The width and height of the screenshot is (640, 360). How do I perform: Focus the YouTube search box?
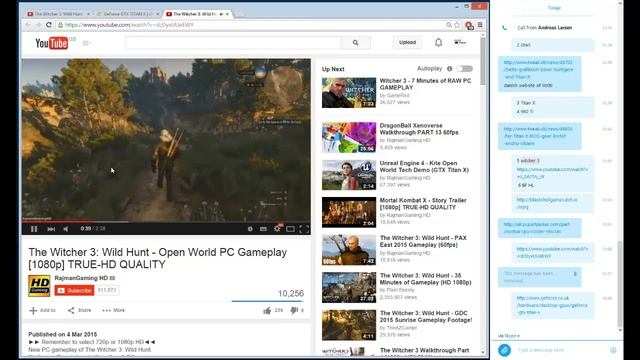[233, 42]
